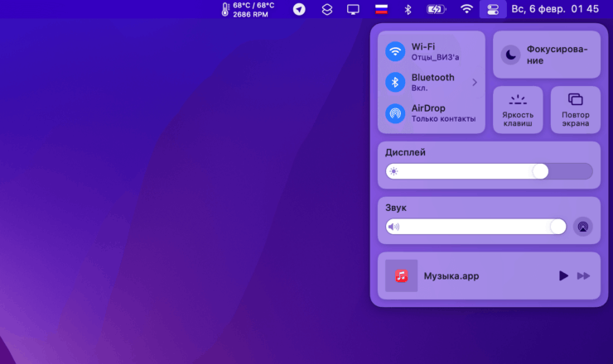Skip forward to the next track
The image size is (613, 364).
pyautogui.click(x=584, y=275)
